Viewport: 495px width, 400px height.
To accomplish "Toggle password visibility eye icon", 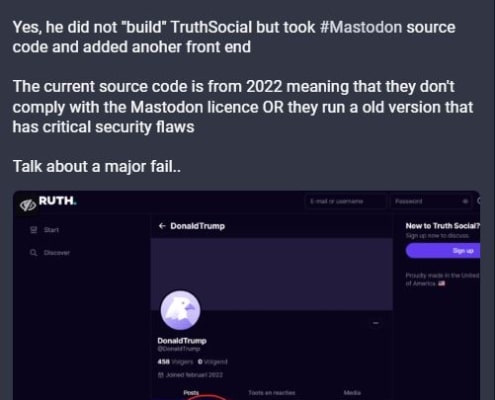I will click(x=465, y=201).
